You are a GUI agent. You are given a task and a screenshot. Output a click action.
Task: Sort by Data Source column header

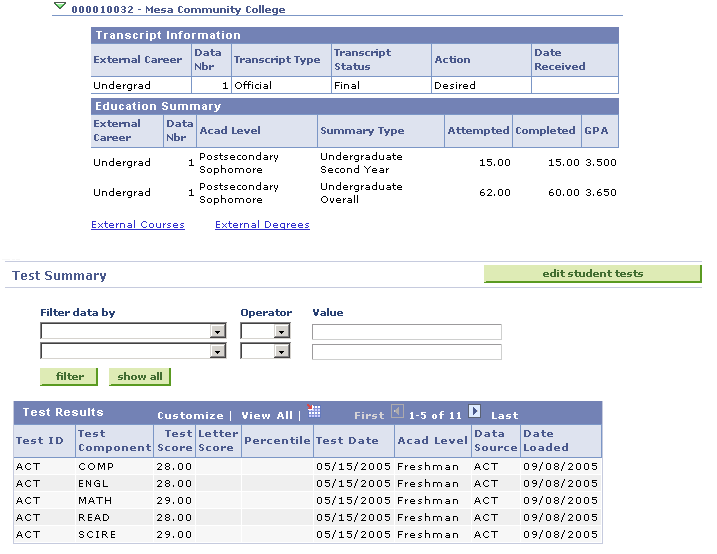(x=496, y=441)
